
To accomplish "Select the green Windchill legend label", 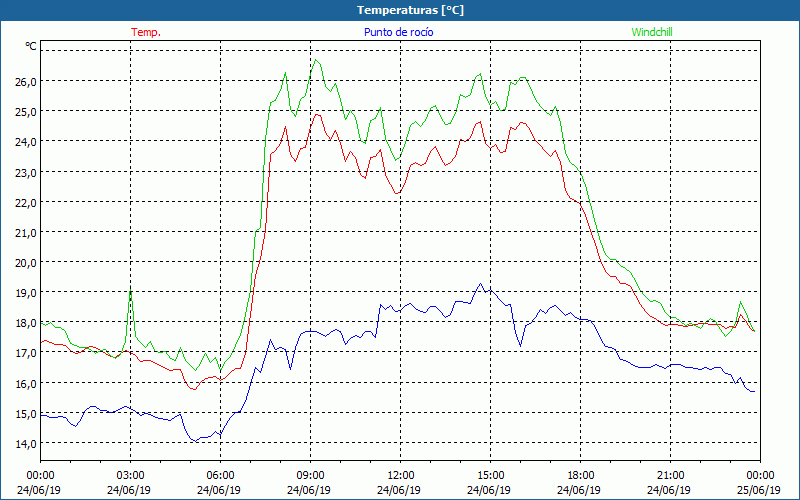I will pos(652,32).
